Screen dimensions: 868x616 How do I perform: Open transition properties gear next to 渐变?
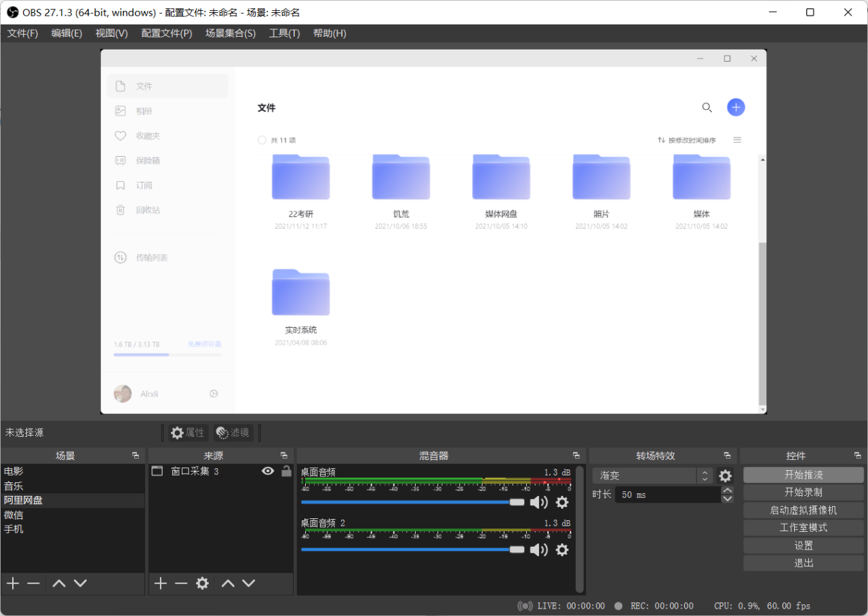726,476
